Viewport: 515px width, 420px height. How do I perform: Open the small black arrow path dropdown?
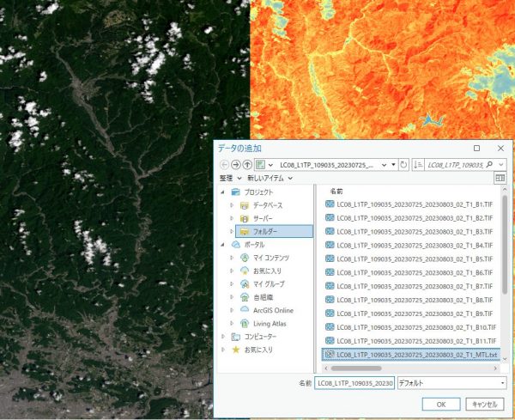(x=393, y=165)
